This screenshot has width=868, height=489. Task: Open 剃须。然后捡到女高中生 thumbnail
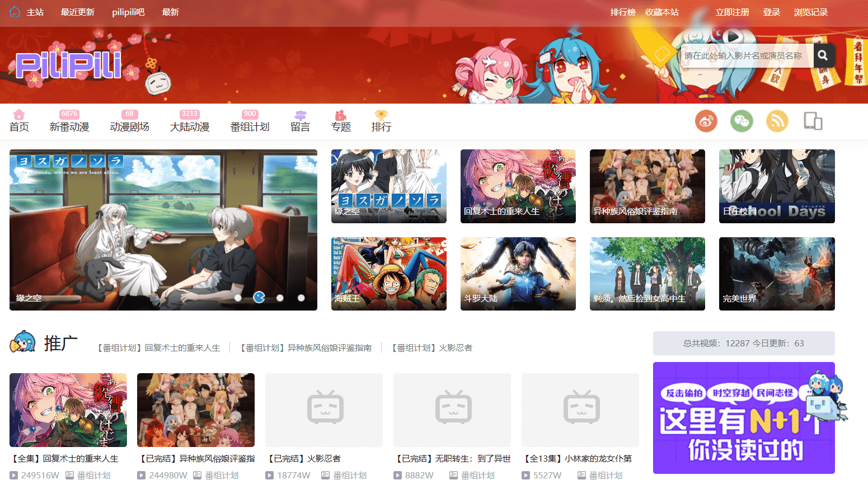pyautogui.click(x=648, y=274)
